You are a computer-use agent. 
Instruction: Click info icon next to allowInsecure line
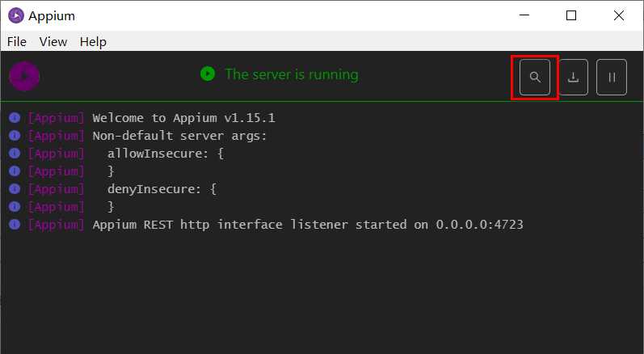click(15, 154)
